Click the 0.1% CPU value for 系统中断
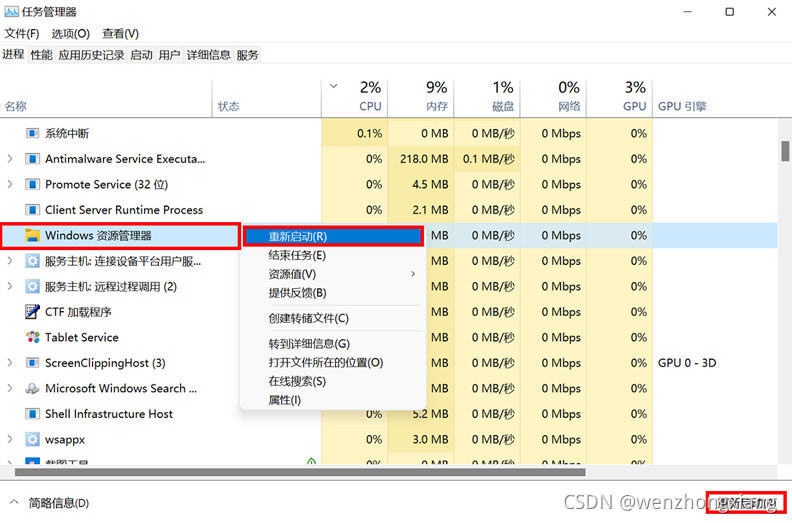 click(x=369, y=133)
